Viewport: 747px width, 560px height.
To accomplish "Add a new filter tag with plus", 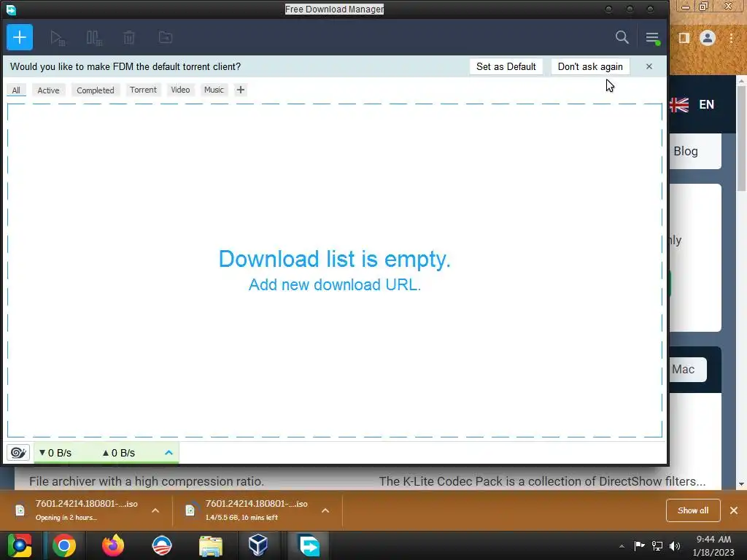I will [x=241, y=90].
